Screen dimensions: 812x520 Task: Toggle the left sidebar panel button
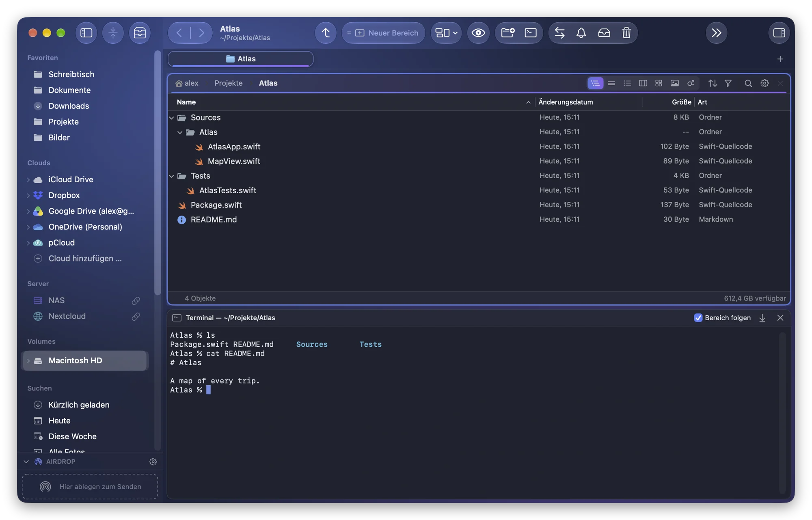point(86,33)
